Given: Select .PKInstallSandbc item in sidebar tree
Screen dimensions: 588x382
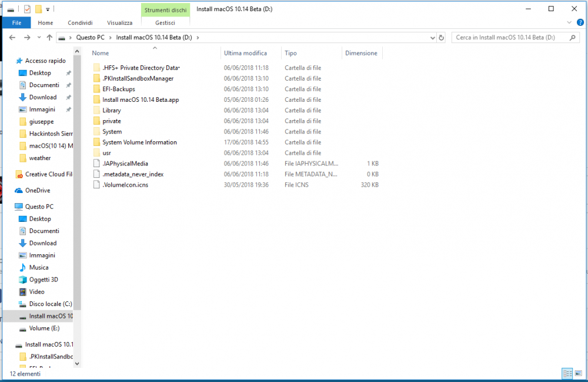Looking at the screenshot, I should click(51, 357).
